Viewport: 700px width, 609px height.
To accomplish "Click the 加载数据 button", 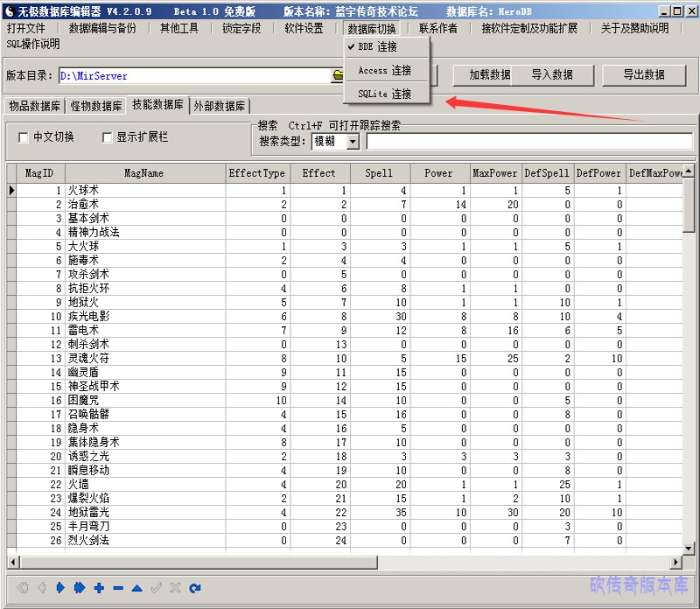I will [489, 75].
